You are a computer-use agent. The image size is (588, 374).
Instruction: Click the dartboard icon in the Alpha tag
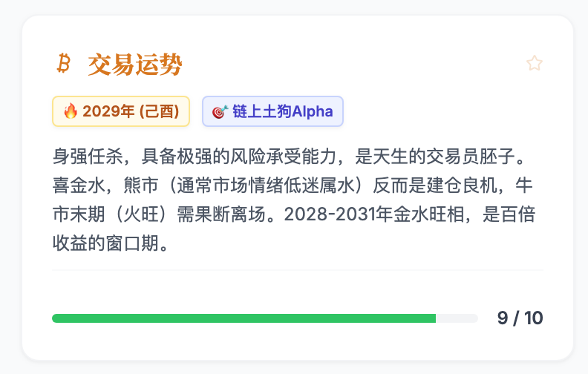click(x=220, y=111)
